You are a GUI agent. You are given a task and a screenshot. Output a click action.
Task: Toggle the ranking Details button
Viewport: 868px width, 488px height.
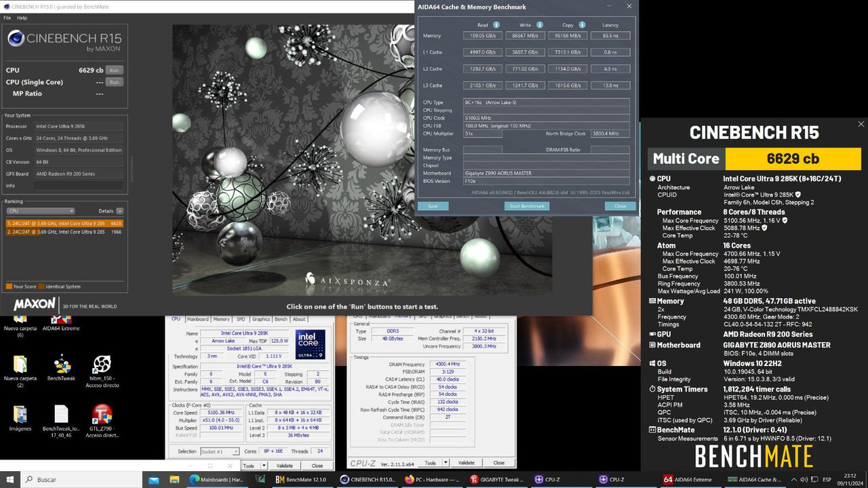click(119, 211)
